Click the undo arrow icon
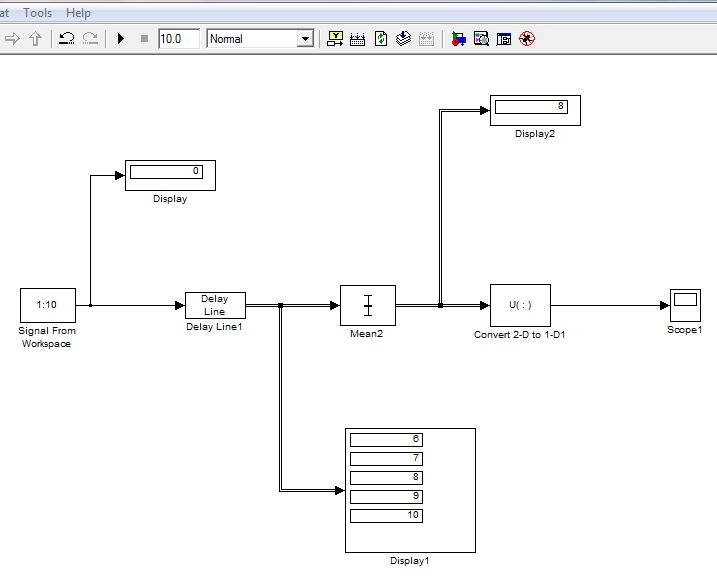The width and height of the screenshot is (717, 576). point(67,39)
